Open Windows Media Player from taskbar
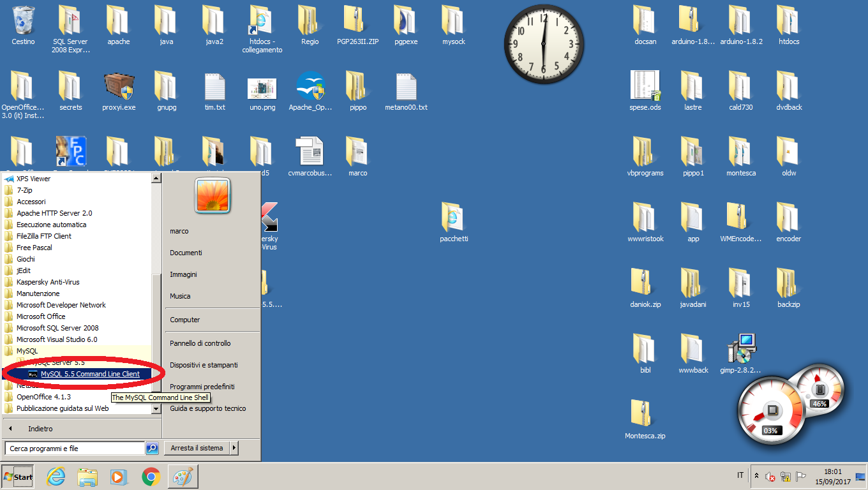The image size is (868, 490). pyautogui.click(x=119, y=477)
